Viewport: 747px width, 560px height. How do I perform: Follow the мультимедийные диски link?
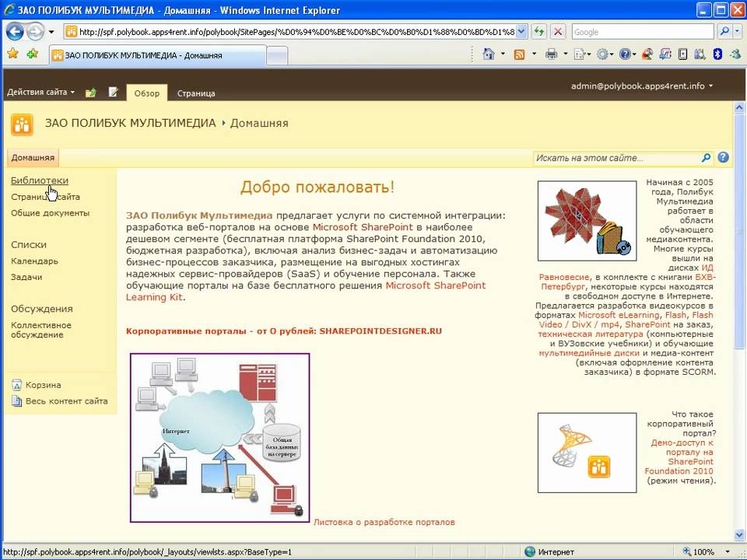[x=589, y=353]
